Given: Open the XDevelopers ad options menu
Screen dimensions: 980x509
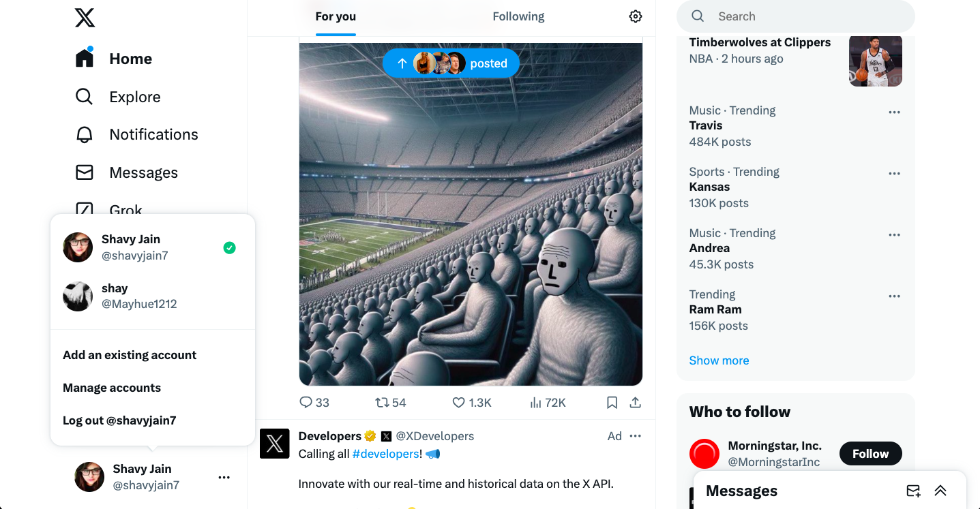Looking at the screenshot, I should (635, 435).
